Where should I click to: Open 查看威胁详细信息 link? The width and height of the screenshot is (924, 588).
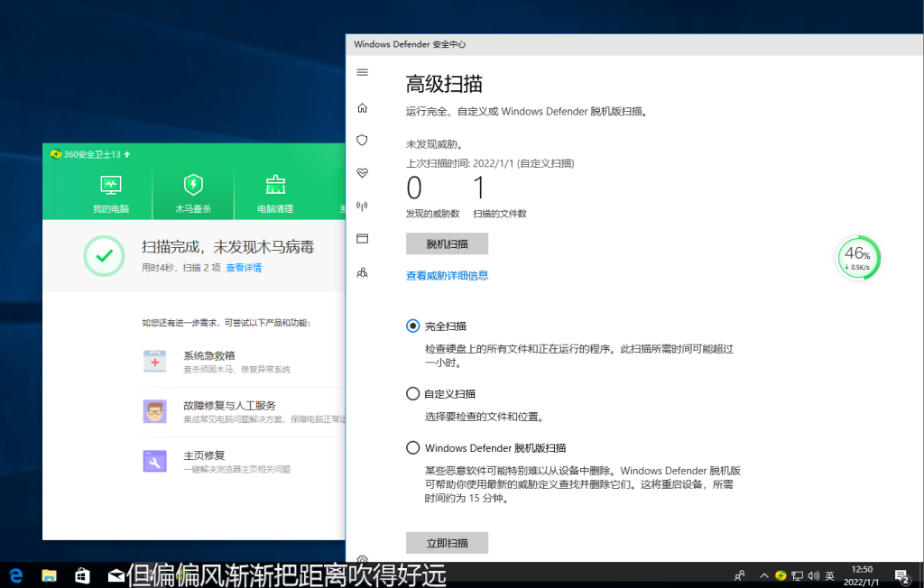[x=447, y=276]
